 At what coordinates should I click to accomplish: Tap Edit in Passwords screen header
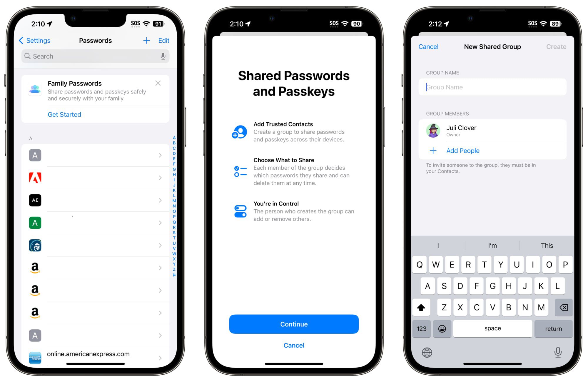(164, 40)
